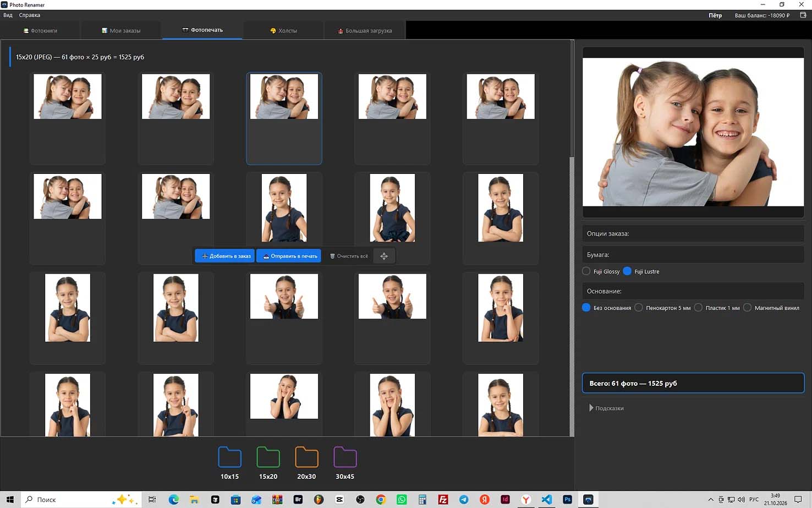Image resolution: width=812 pixels, height=508 pixels.
Task: Click the user name 'Пётр'
Action: tap(715, 15)
